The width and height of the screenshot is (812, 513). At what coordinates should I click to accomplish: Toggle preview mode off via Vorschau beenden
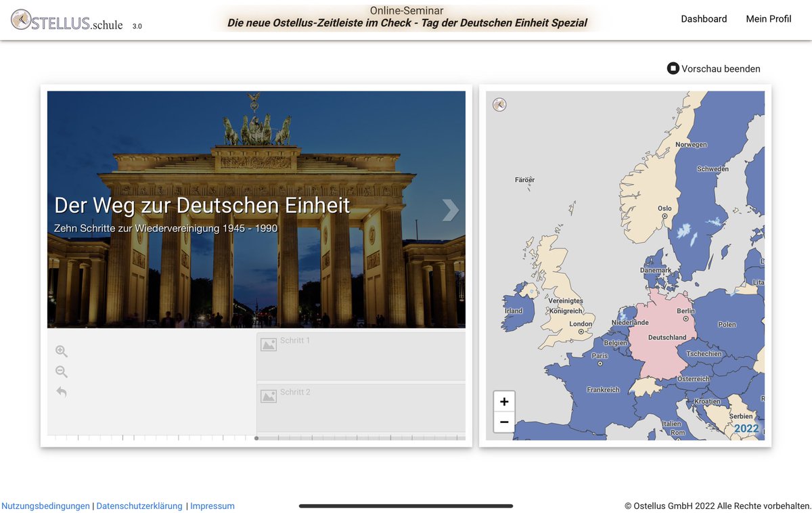(721, 68)
